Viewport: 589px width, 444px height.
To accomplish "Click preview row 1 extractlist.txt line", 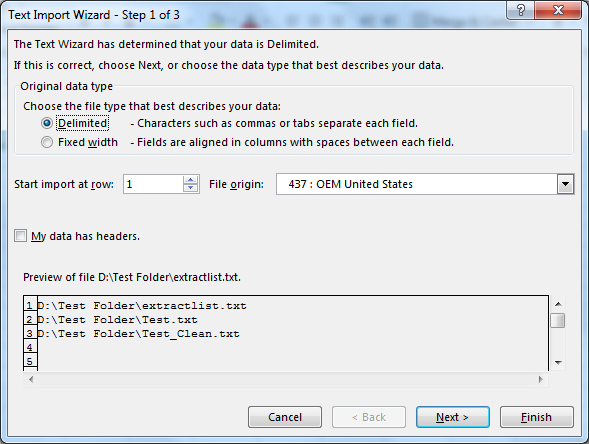I will [x=142, y=306].
